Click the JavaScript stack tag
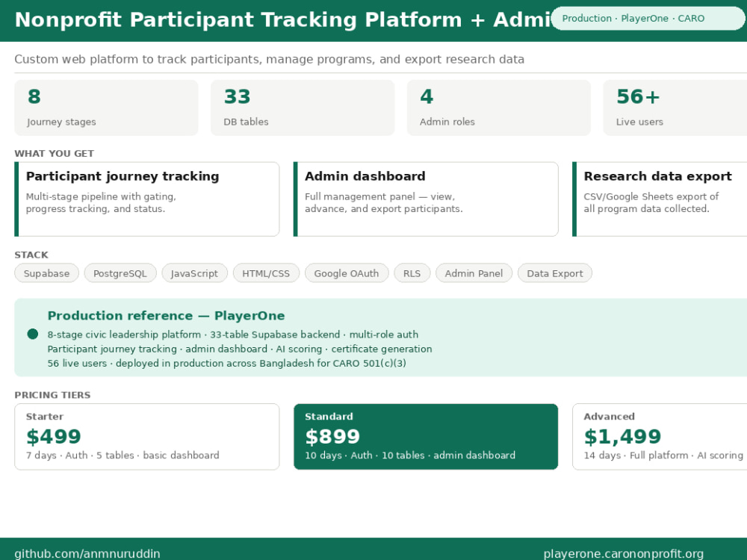Image resolution: width=747 pixels, height=560 pixels. tap(194, 273)
